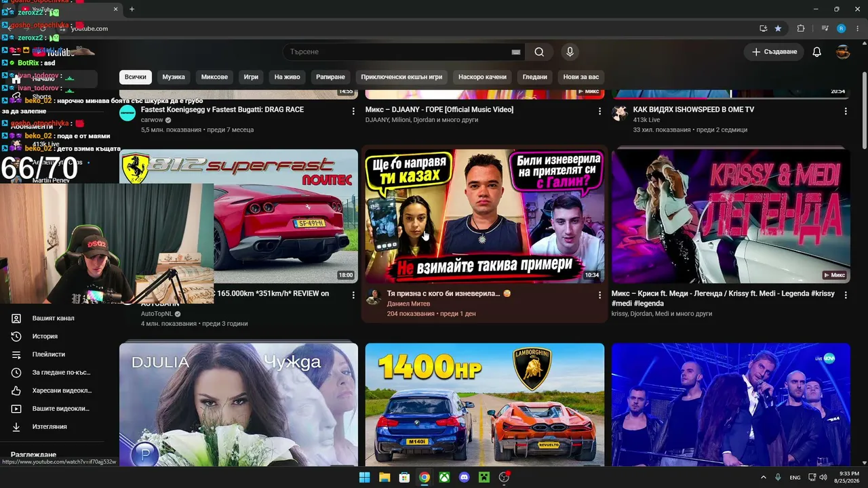Open the За гледане по-късно clock icon
Viewport: 868px width, 488px height.
click(x=16, y=373)
